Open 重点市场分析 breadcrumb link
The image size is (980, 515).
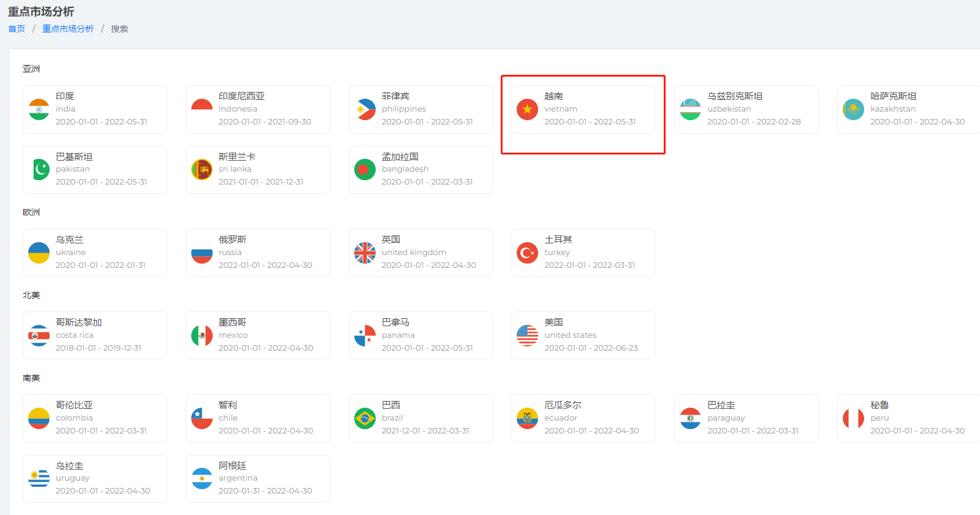(68, 29)
